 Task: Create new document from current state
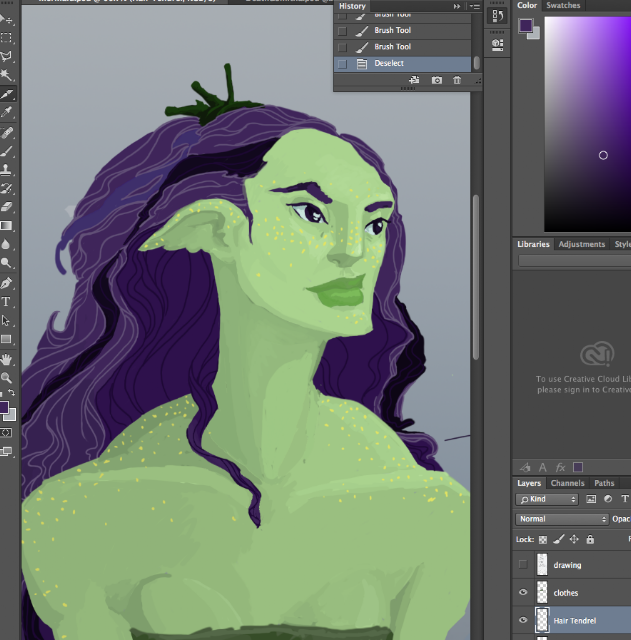[414, 80]
